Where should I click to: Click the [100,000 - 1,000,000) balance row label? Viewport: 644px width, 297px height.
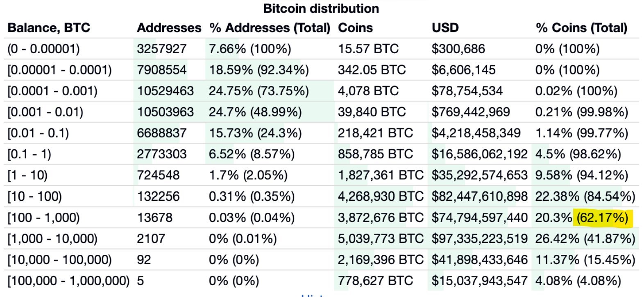point(68,281)
